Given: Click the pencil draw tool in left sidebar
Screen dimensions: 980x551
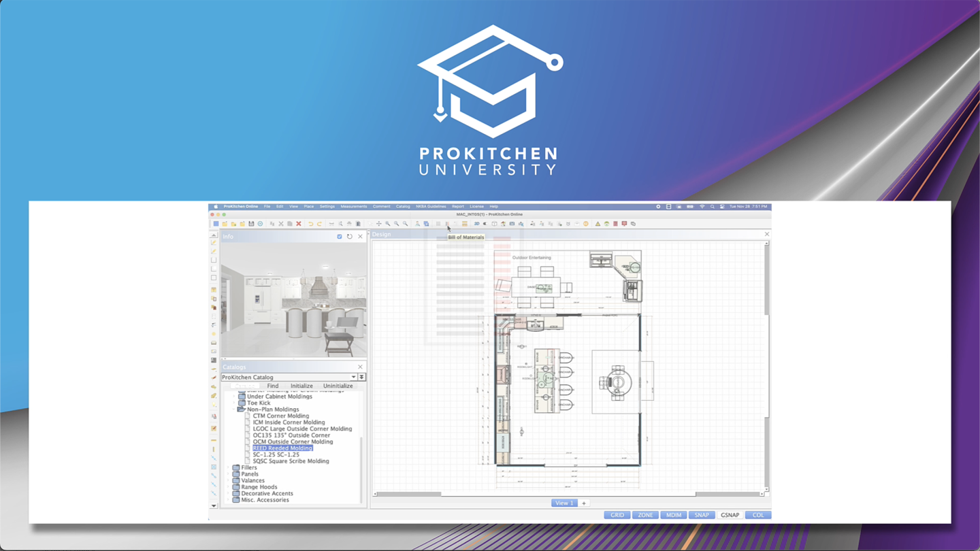Looking at the screenshot, I should tap(214, 243).
